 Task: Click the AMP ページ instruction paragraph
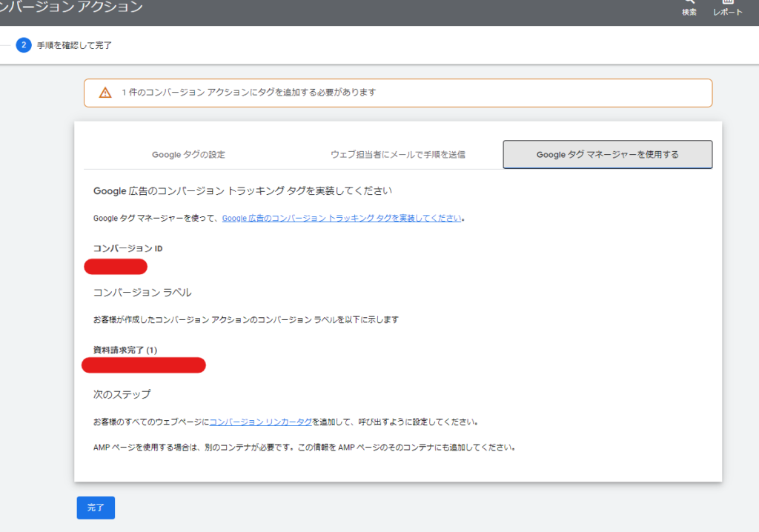tap(304, 448)
